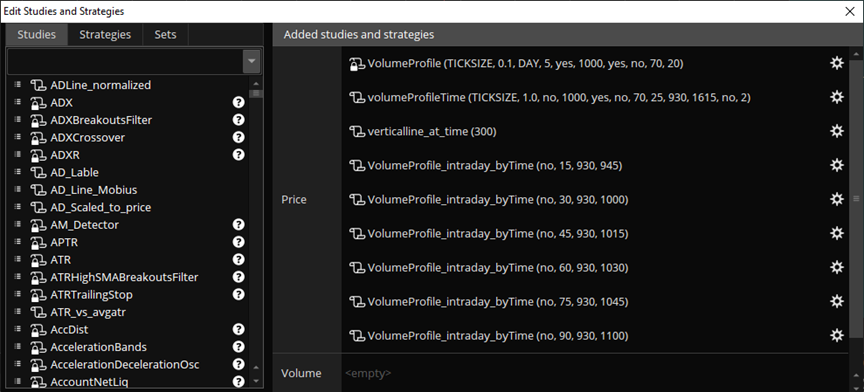This screenshot has width=864, height=392.
Task: Switch to the Sets tab
Action: (x=165, y=34)
